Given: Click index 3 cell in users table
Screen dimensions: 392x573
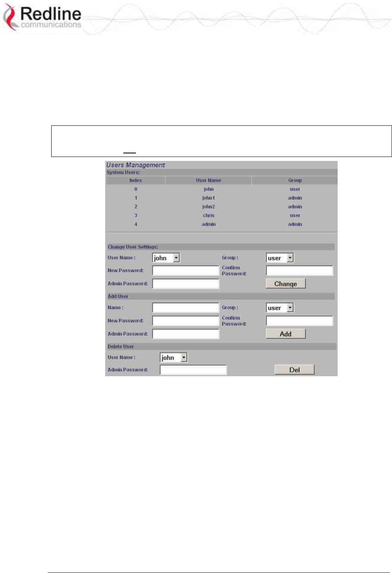Looking at the screenshot, I should 136,215.
